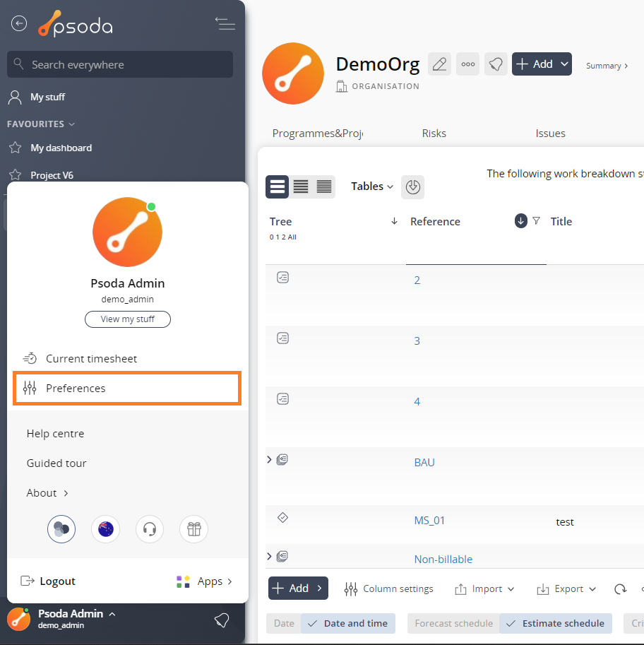Switch to the Risks tab
Screen dimensions: 644x645
[434, 134]
